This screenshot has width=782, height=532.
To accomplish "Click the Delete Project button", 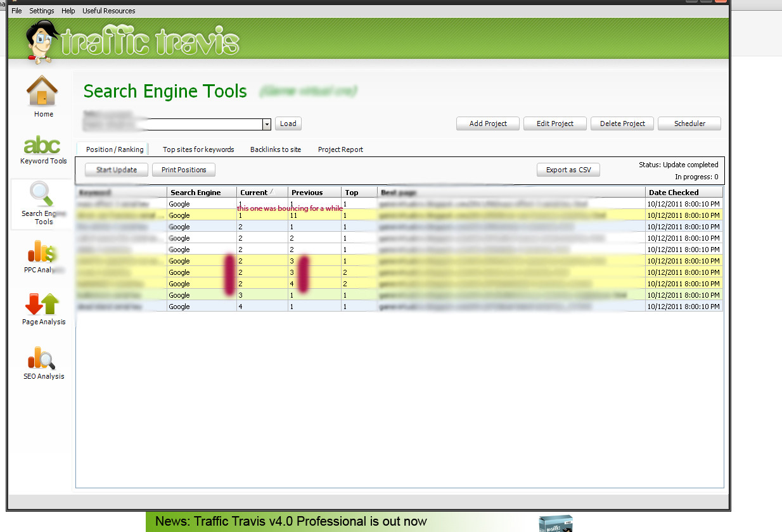I will click(622, 123).
